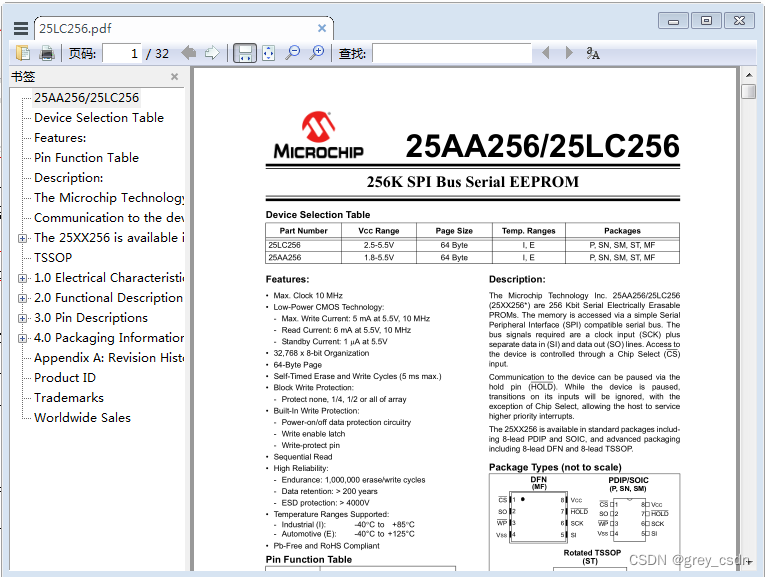Open the hamburger menu icon
This screenshot has width=765, height=577.
pyautogui.click(x=20, y=28)
